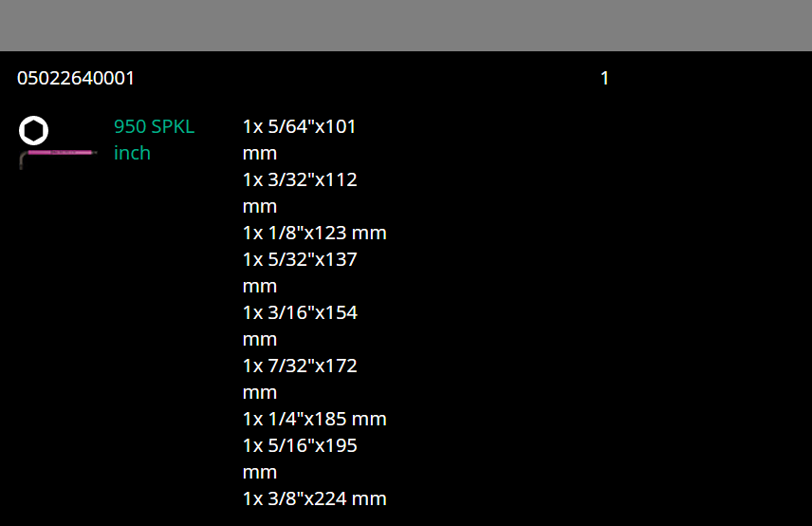
Task: Click the 1x 5/32"x137 size entry
Action: click(x=300, y=259)
